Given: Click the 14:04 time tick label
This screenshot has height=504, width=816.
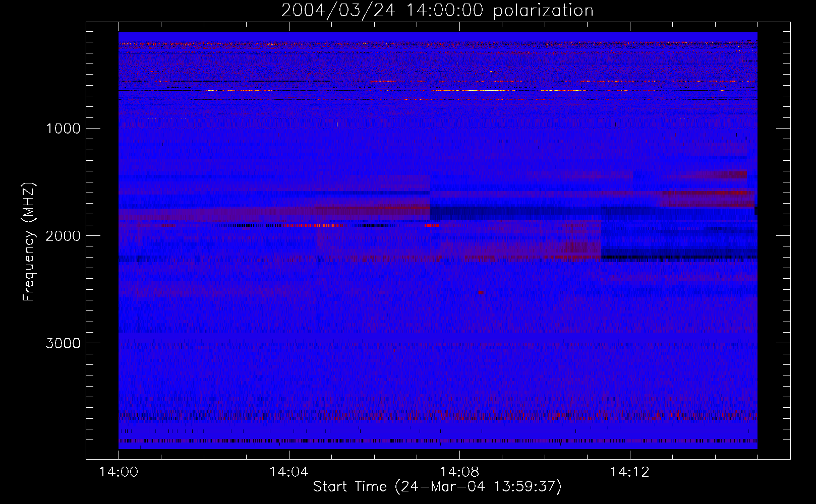Looking at the screenshot, I should [x=289, y=472].
